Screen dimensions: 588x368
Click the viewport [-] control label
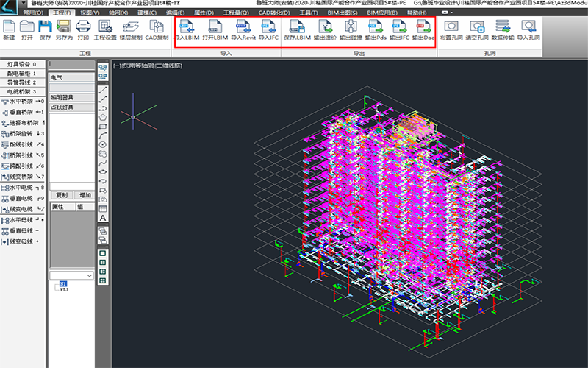coord(117,66)
